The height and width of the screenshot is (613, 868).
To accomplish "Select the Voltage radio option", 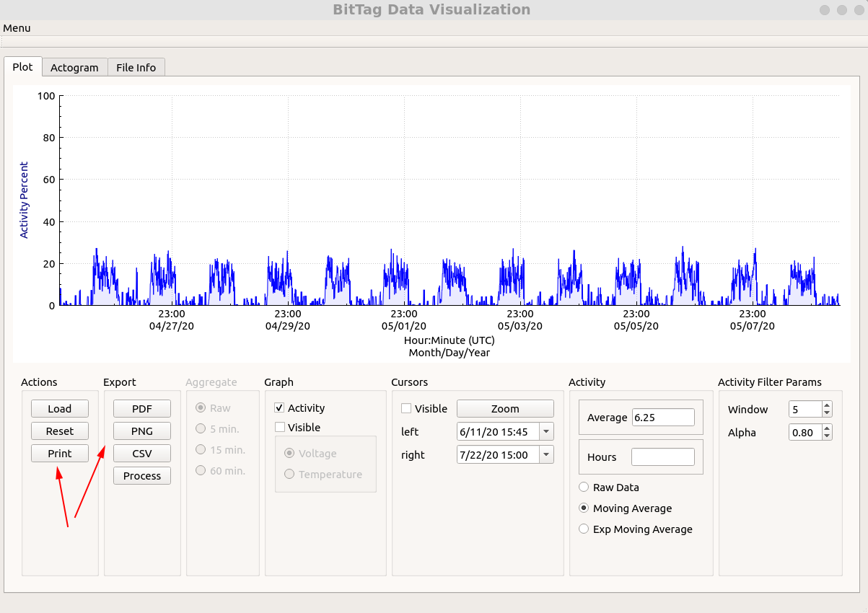I will (289, 454).
